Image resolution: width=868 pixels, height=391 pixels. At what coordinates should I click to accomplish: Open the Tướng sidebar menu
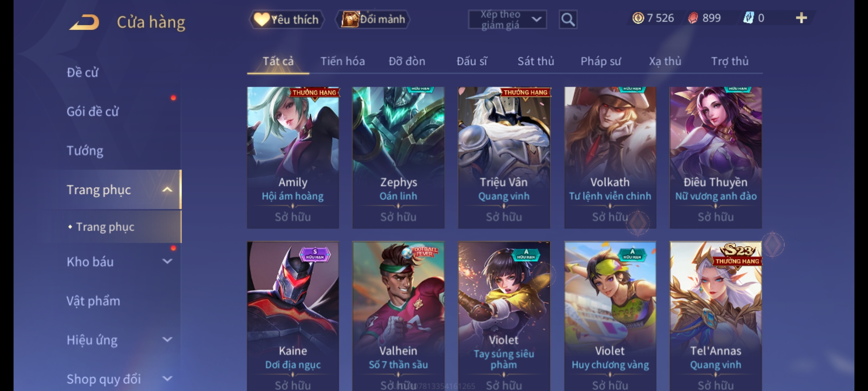pyautogui.click(x=85, y=151)
